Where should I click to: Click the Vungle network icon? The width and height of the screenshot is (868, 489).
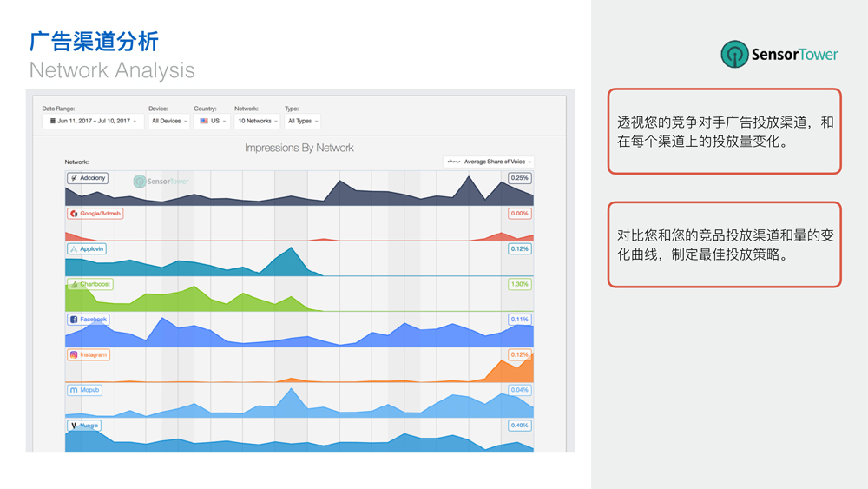point(74,426)
